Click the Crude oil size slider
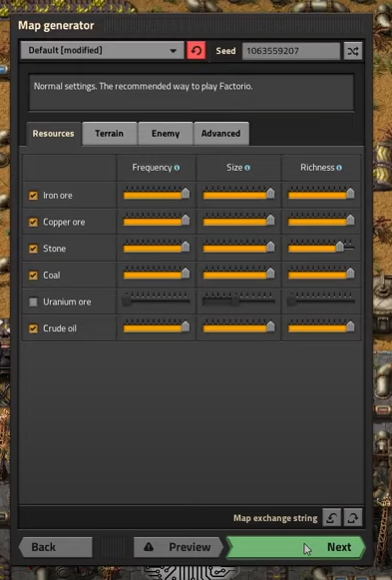The image size is (392, 580). [x=239, y=326]
